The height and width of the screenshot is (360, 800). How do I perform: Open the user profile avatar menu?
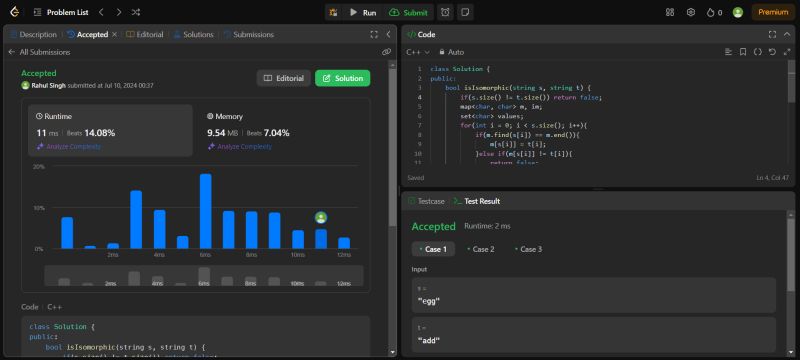point(738,12)
